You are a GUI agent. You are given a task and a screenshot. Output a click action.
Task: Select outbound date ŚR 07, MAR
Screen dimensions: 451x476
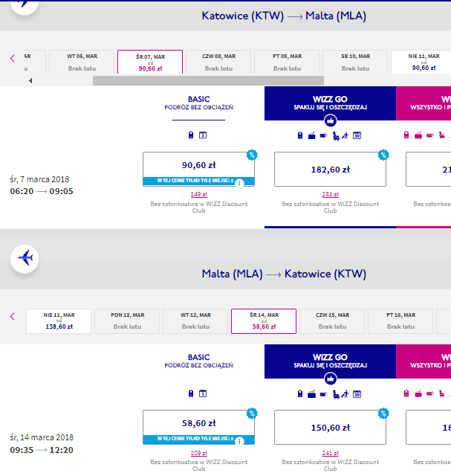pos(150,62)
